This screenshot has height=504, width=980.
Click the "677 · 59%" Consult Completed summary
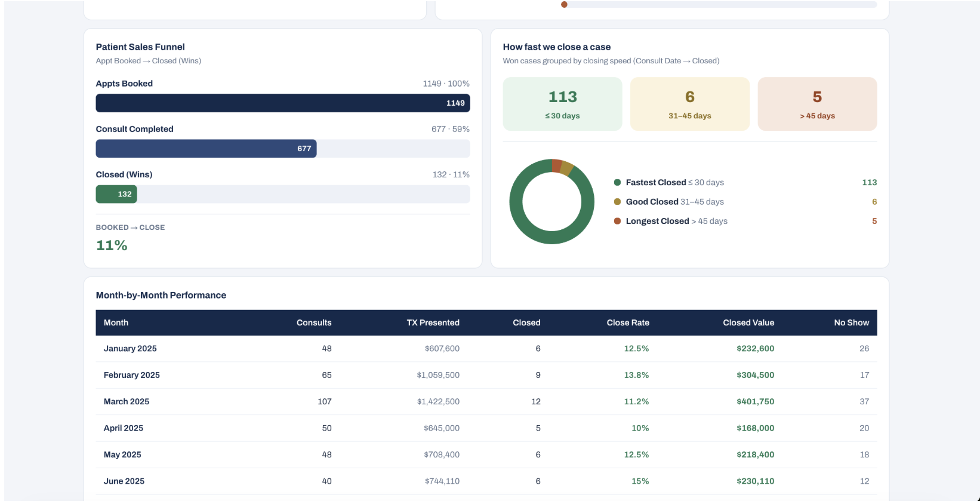(451, 129)
